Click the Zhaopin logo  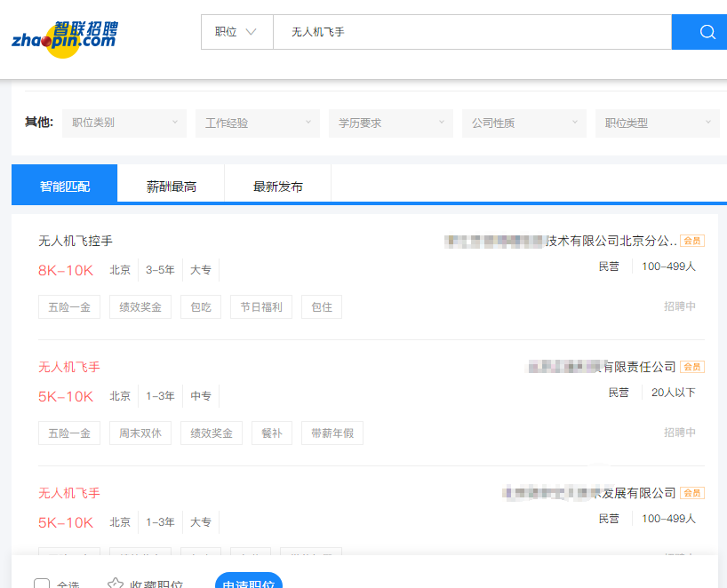click(x=64, y=39)
